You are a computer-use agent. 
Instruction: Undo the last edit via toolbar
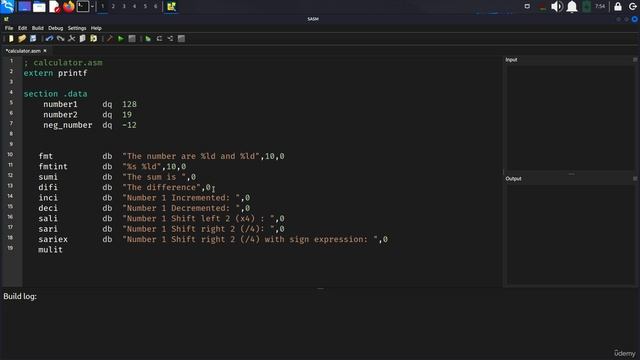49,38
